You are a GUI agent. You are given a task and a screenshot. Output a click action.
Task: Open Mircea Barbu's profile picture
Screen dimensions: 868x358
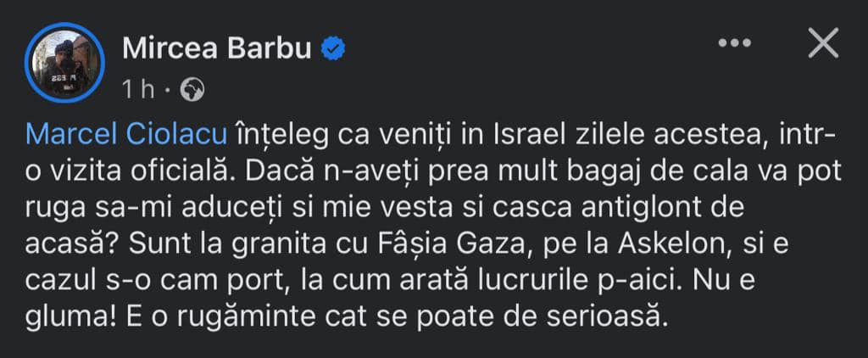(65, 64)
